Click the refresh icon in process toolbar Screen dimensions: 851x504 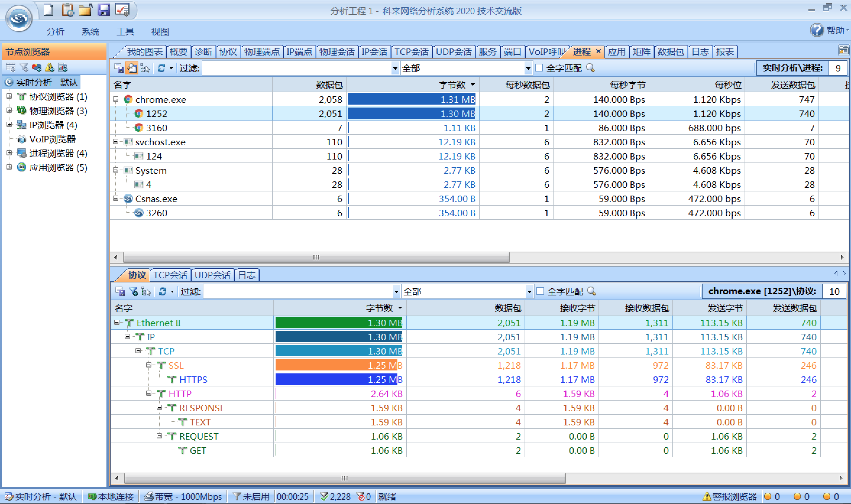click(161, 68)
